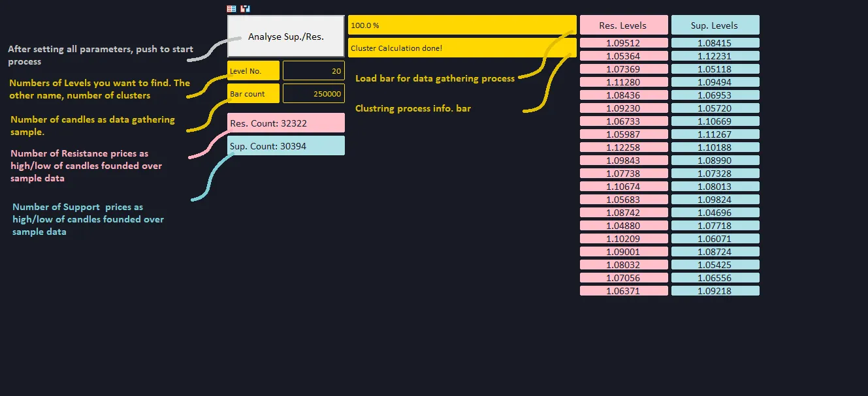Click the last support level 1.09218
Screen dimensions: 868x396
715,291
